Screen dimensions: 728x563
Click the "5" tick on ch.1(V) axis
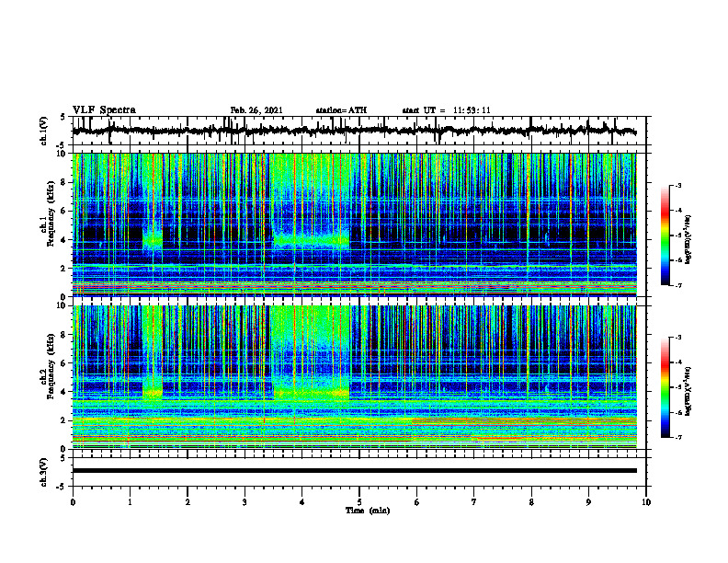63,117
